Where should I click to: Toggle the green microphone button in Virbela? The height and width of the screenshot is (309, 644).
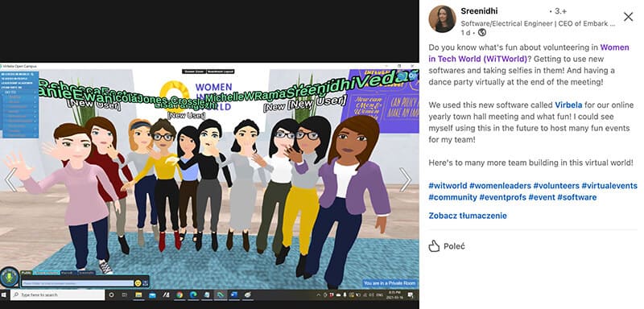[10, 277]
